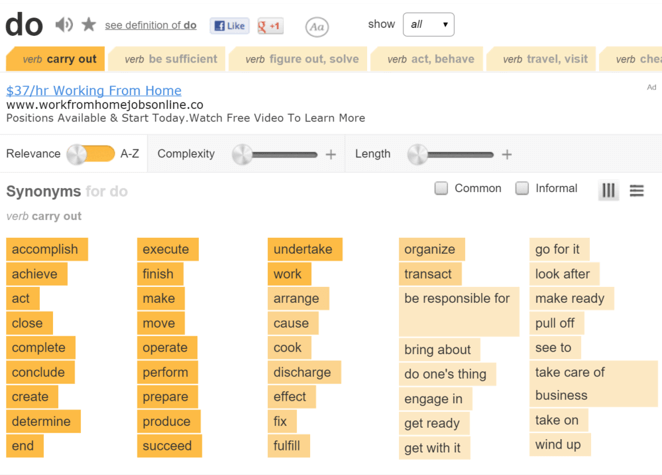Click the Facebook Like button
Image resolution: width=662 pixels, height=475 pixels.
(x=229, y=26)
